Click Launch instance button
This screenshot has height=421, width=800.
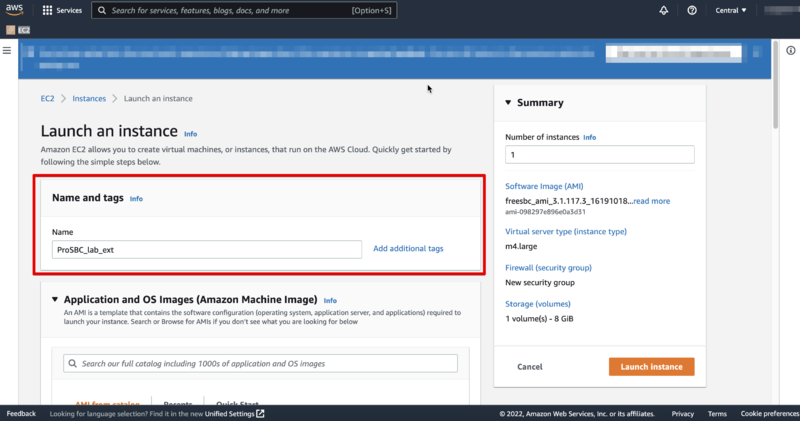point(651,366)
